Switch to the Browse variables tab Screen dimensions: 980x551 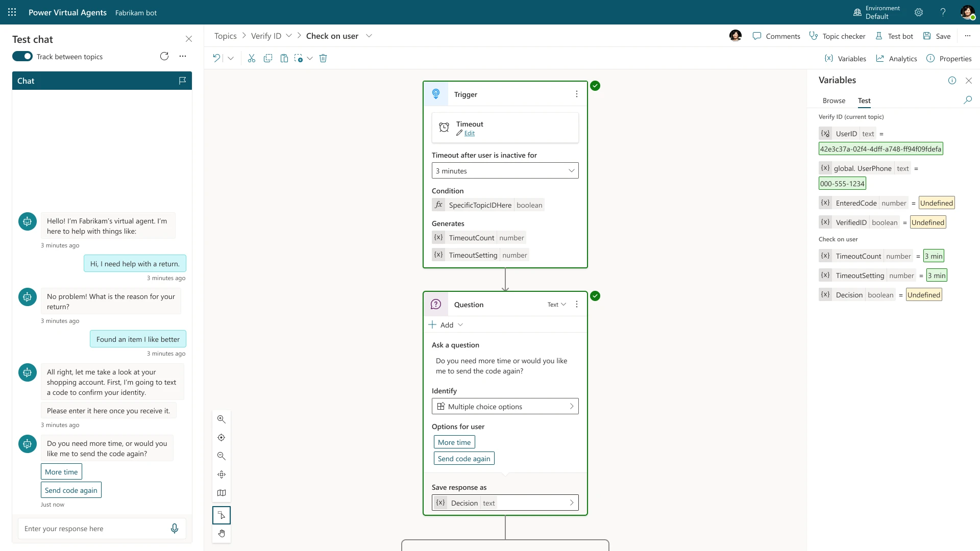[834, 101]
